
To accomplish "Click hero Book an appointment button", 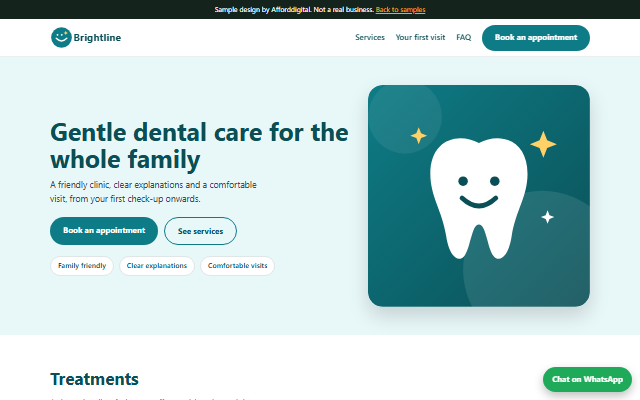I will click(x=104, y=231).
